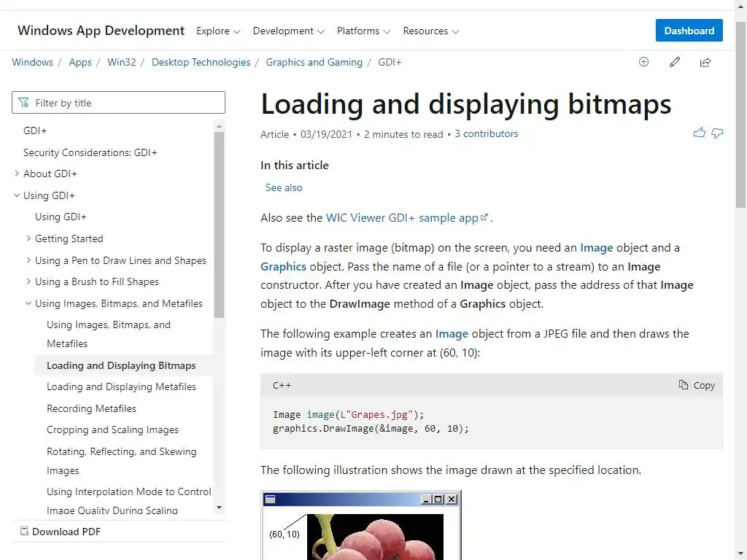Image resolution: width=747 pixels, height=560 pixels.
Task: Open Recording Metafiles page
Action: (91, 408)
